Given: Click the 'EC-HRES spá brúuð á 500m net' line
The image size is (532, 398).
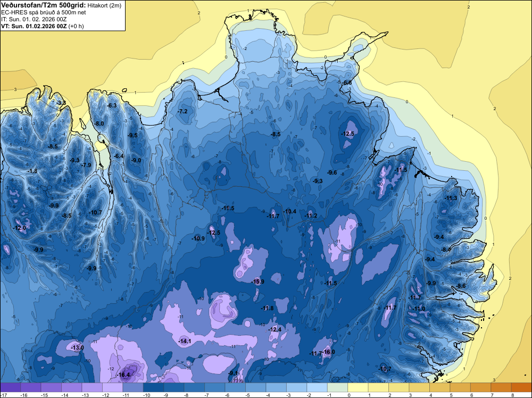Looking at the screenshot, I should [44, 12].
